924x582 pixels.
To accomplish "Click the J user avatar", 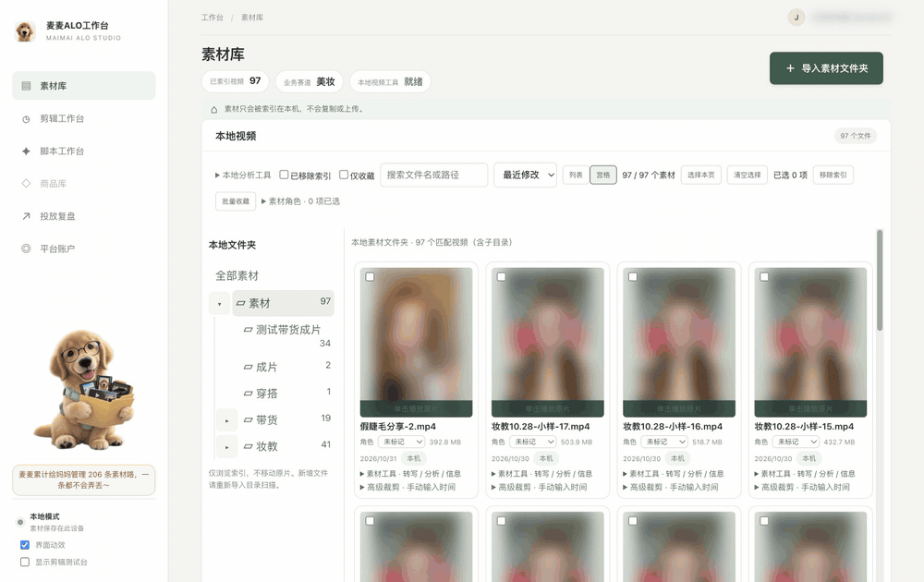I will point(796,17).
